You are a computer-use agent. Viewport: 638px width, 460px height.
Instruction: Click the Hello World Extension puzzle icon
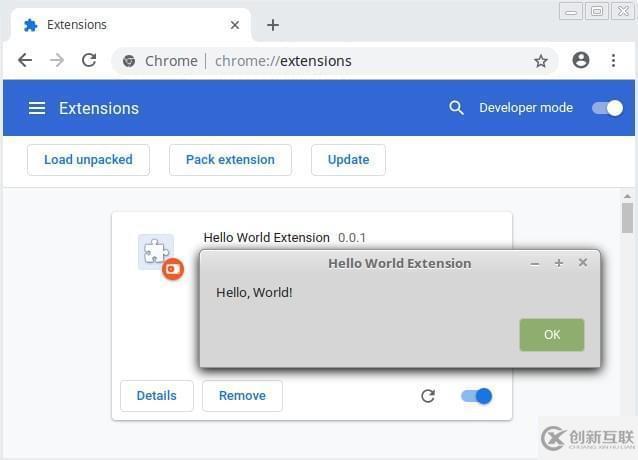click(156, 251)
